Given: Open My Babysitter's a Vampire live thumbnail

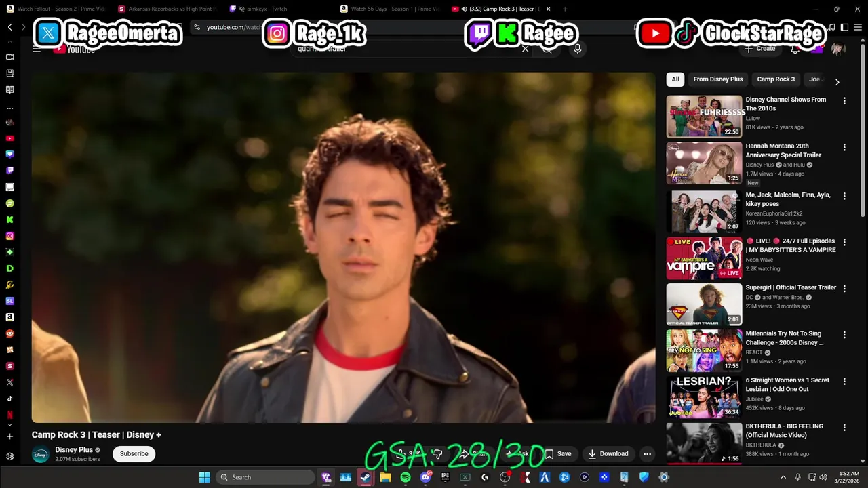Looking at the screenshot, I should (704, 258).
